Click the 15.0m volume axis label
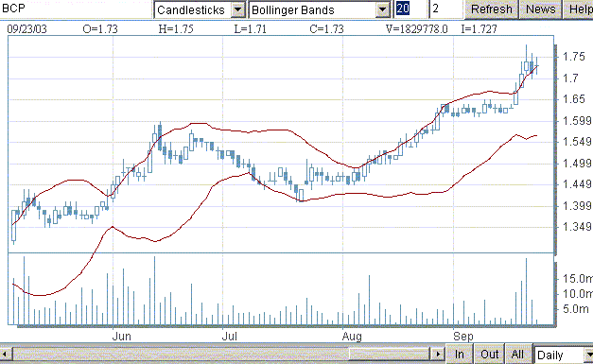593x364 pixels. (x=577, y=279)
